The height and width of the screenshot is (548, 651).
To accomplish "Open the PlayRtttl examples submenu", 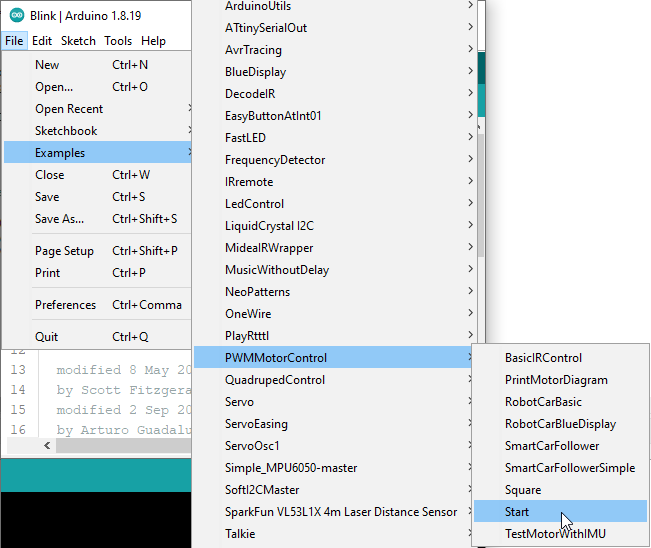I will [335, 336].
